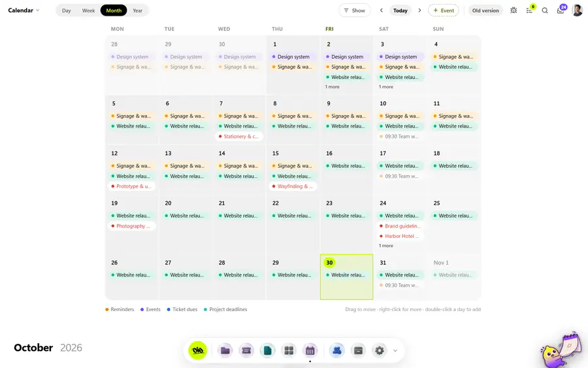
Task: Go to the previous month arrow
Action: click(x=382, y=10)
